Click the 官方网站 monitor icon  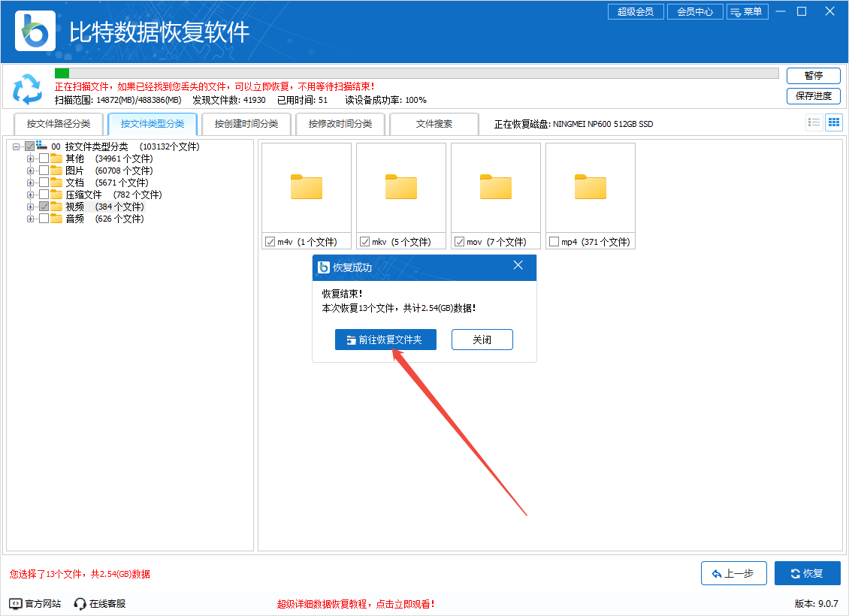16,603
